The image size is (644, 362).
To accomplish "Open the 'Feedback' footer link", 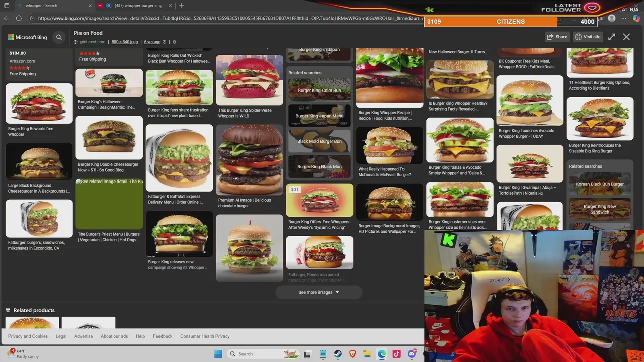I will tap(163, 336).
